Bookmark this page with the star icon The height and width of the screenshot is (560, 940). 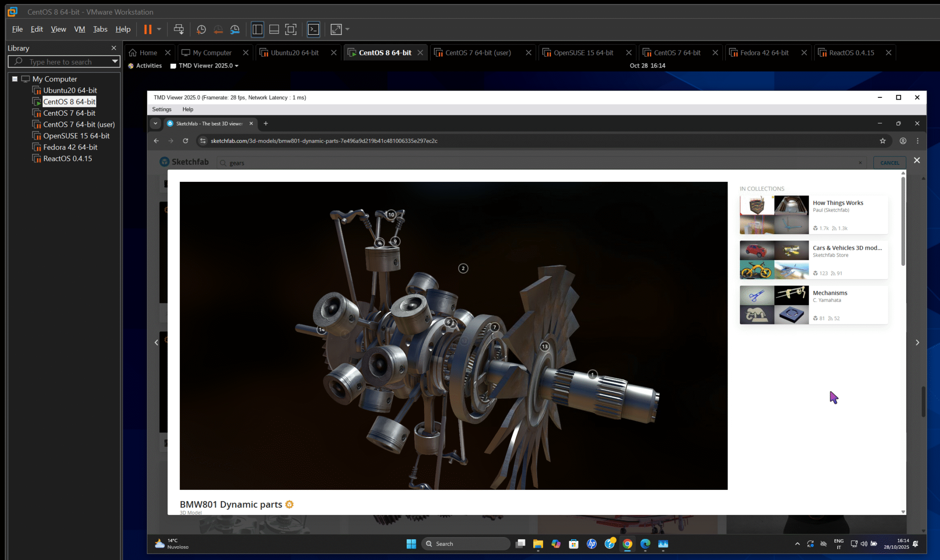pos(882,141)
